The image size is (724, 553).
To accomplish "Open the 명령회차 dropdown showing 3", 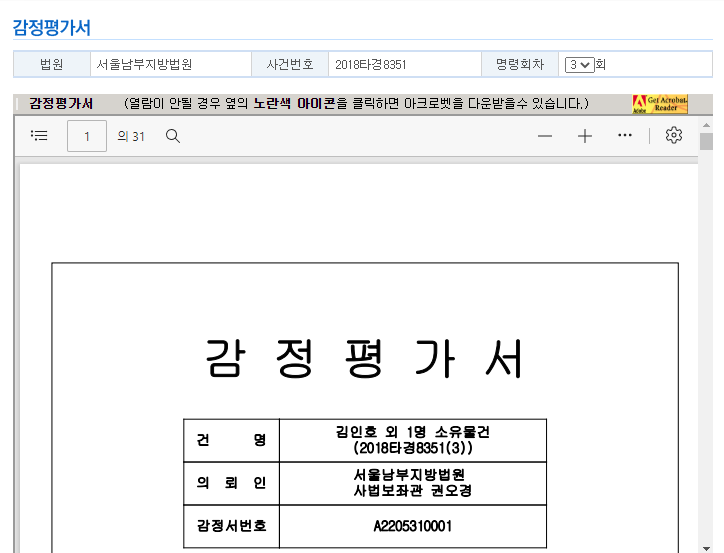I will pyautogui.click(x=579, y=65).
